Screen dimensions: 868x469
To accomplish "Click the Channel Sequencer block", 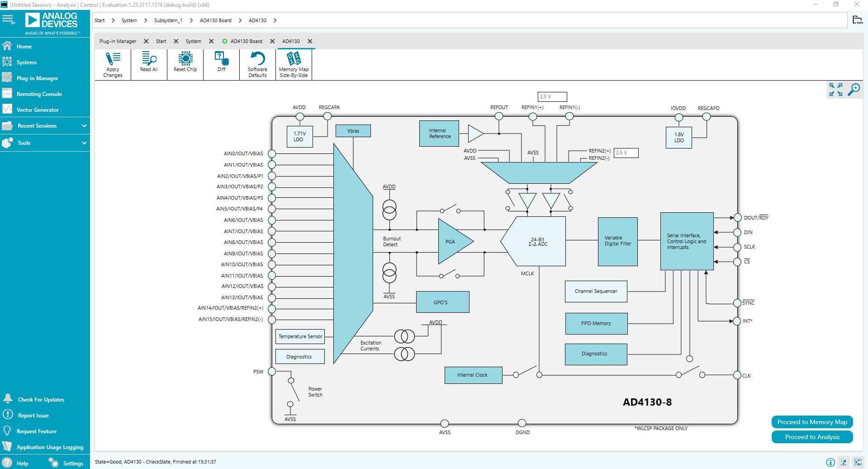I will [x=596, y=292].
